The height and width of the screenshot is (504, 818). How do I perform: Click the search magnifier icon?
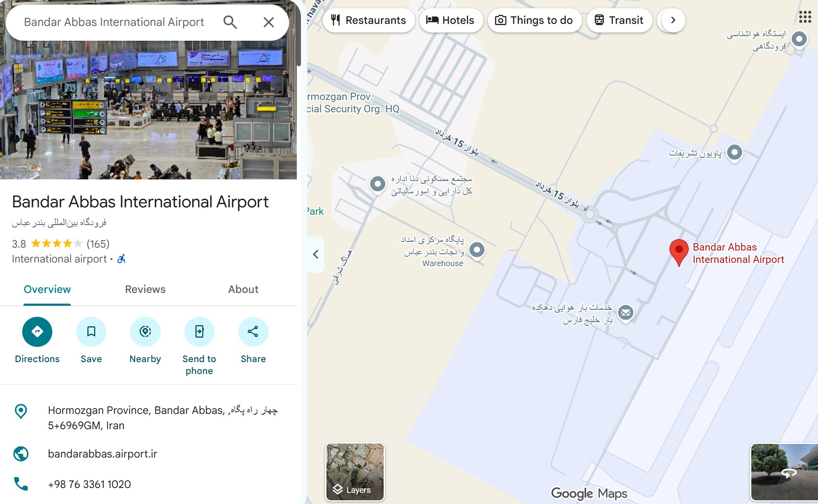[x=230, y=22]
